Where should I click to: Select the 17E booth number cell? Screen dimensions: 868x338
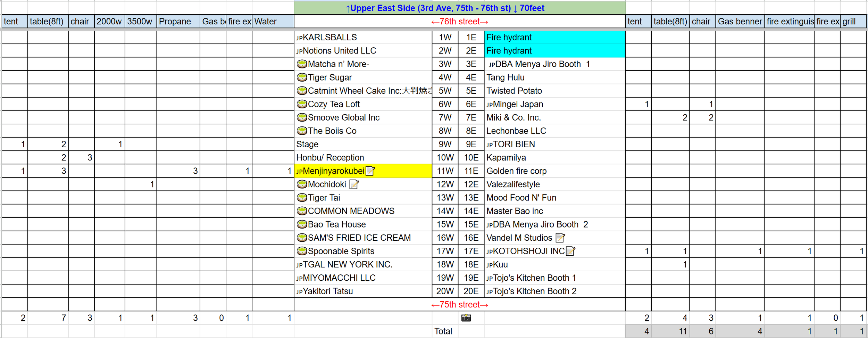pyautogui.click(x=471, y=251)
